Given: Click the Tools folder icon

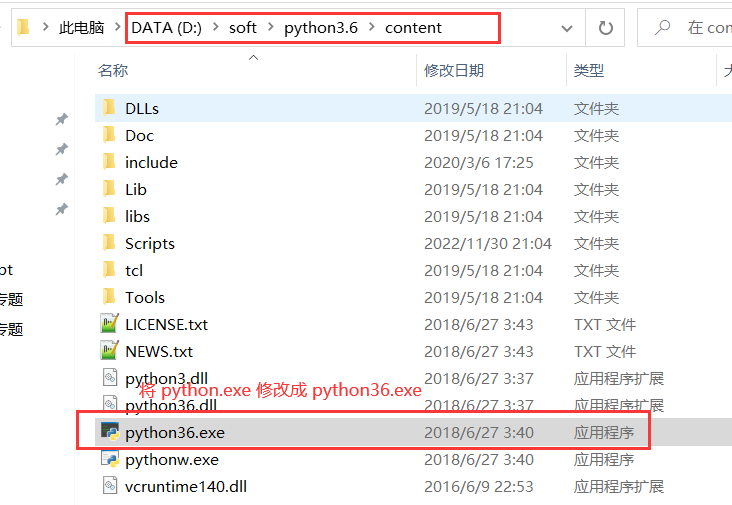Looking at the screenshot, I should 109,297.
